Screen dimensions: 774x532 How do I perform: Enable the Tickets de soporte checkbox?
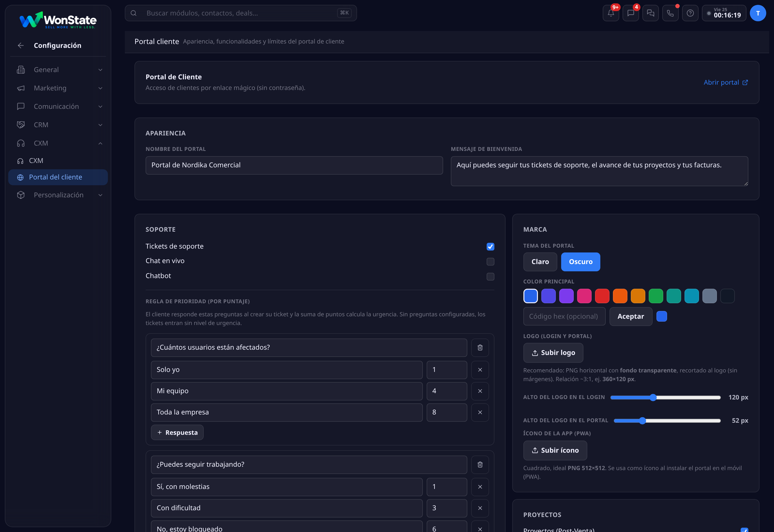click(x=490, y=247)
